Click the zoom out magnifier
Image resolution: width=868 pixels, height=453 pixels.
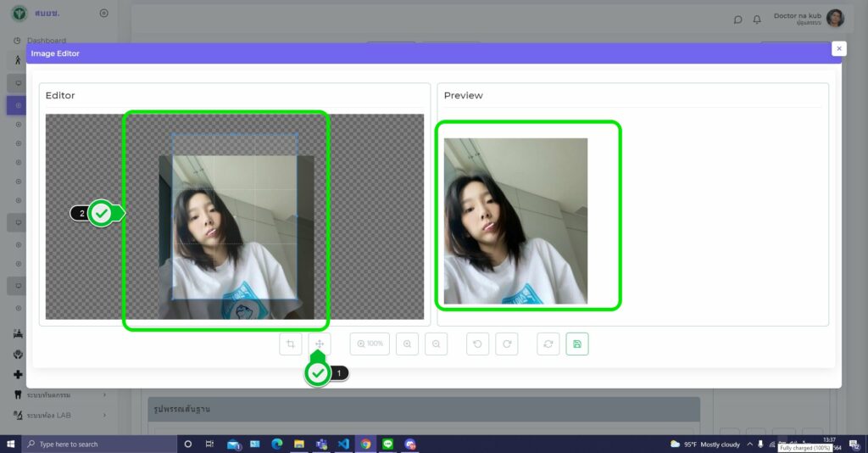[x=436, y=344]
